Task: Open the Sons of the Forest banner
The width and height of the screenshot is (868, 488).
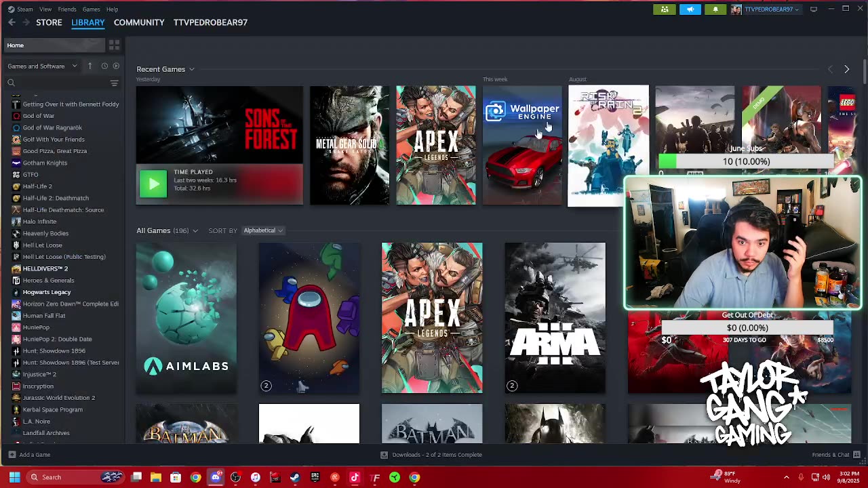Action: click(220, 125)
